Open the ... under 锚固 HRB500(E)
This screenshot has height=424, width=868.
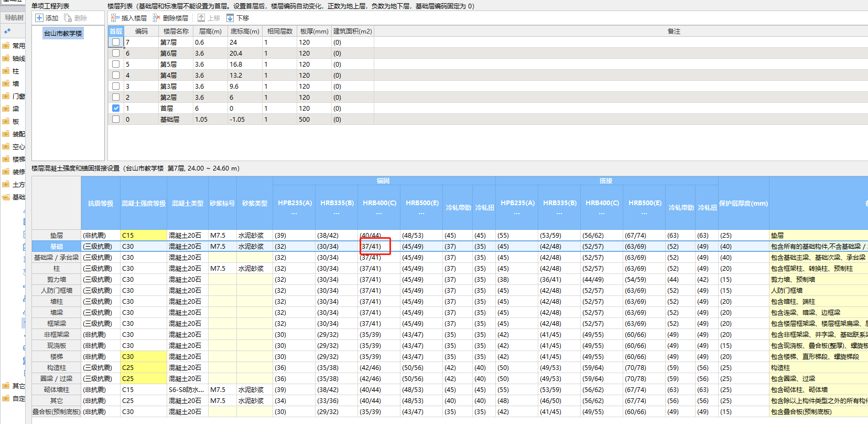pos(421,214)
